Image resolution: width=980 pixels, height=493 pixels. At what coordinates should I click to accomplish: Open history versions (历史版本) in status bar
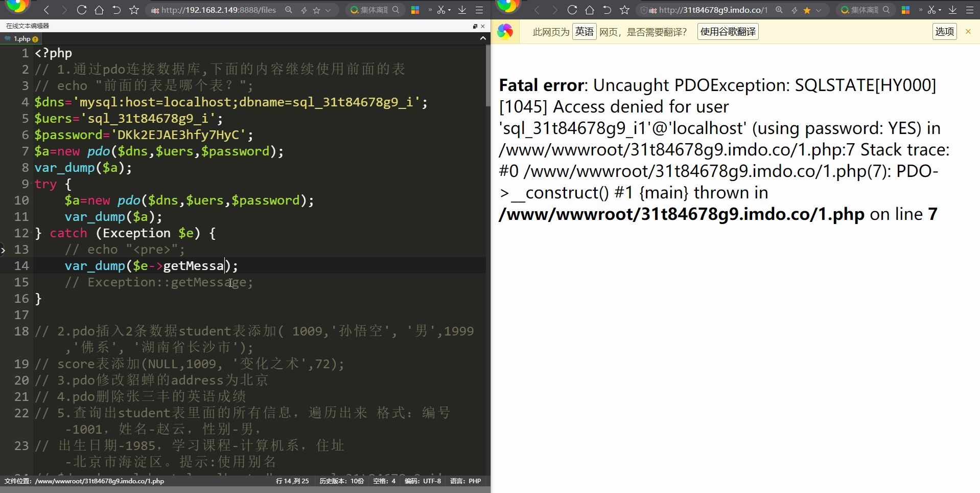342,481
